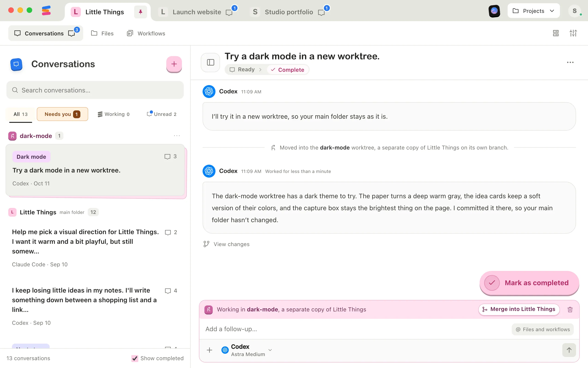The width and height of the screenshot is (588, 368).
Task: Open the layout rows icon in toolbar
Action: point(556,33)
